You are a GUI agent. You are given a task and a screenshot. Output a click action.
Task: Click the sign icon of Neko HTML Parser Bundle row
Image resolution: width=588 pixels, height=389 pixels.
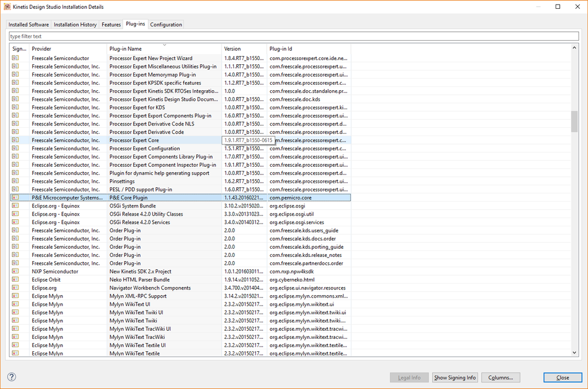pyautogui.click(x=15, y=279)
